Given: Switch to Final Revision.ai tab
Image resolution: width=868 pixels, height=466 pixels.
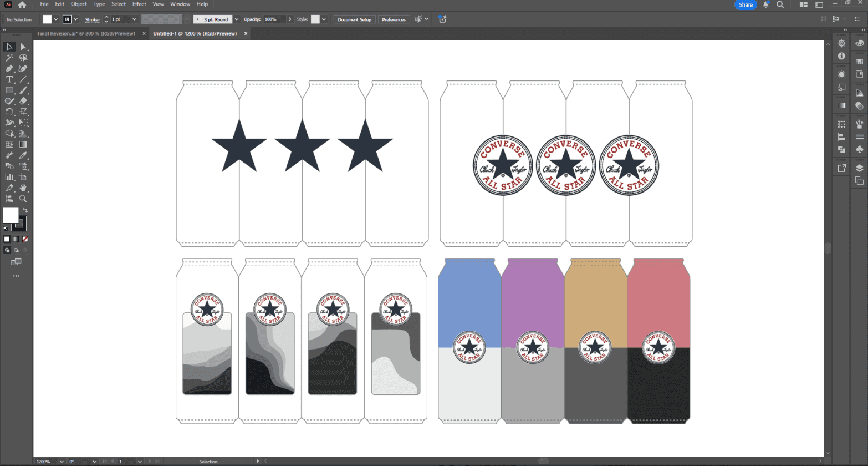Looking at the screenshot, I should 86,33.
